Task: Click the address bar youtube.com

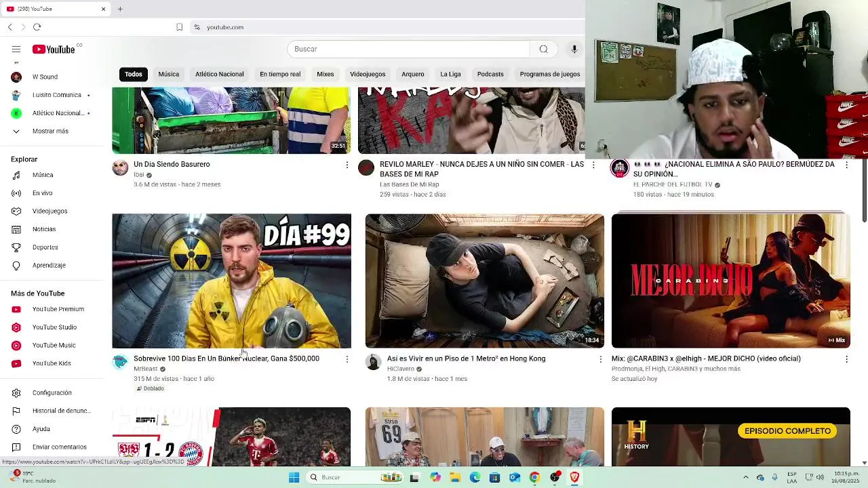Action: (x=225, y=27)
